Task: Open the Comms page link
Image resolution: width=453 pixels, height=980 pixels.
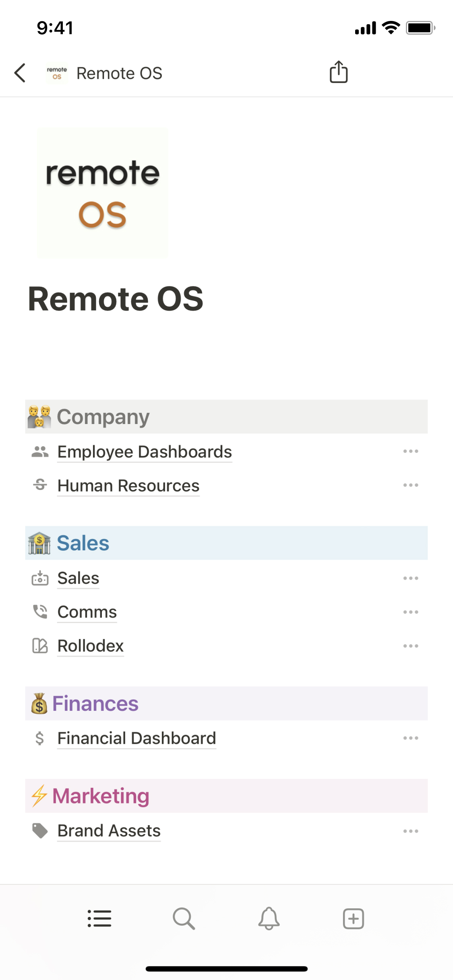Action: [x=87, y=612]
